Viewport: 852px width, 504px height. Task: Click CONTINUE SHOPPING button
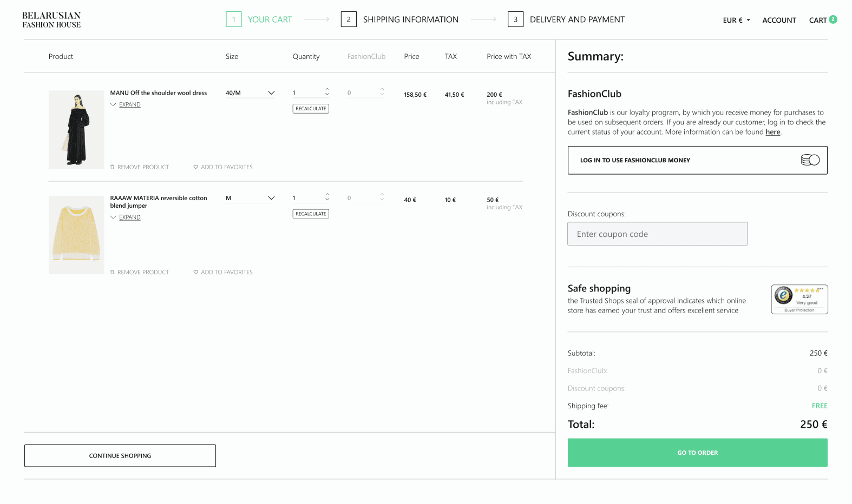(120, 456)
